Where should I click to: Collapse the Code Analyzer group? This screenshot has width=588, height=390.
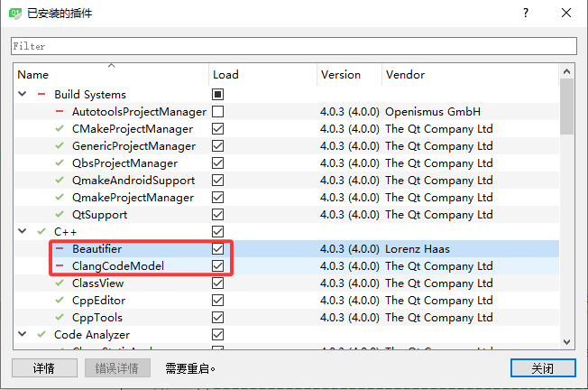(23, 334)
